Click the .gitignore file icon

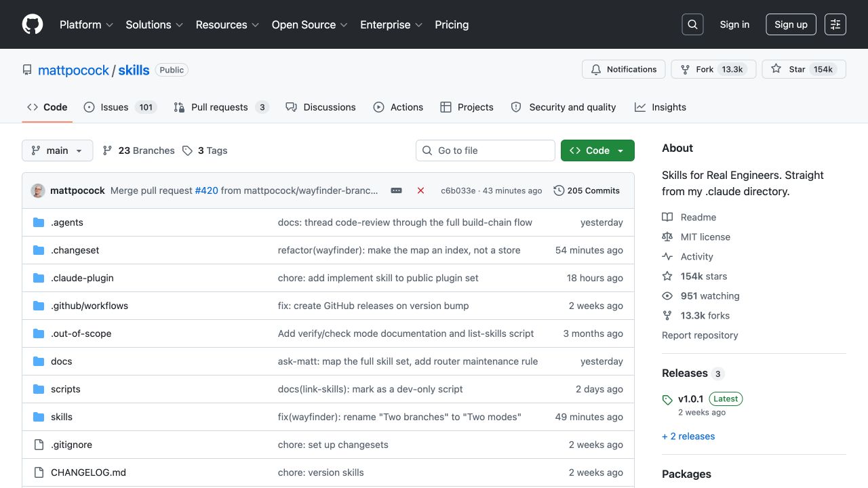39,445
